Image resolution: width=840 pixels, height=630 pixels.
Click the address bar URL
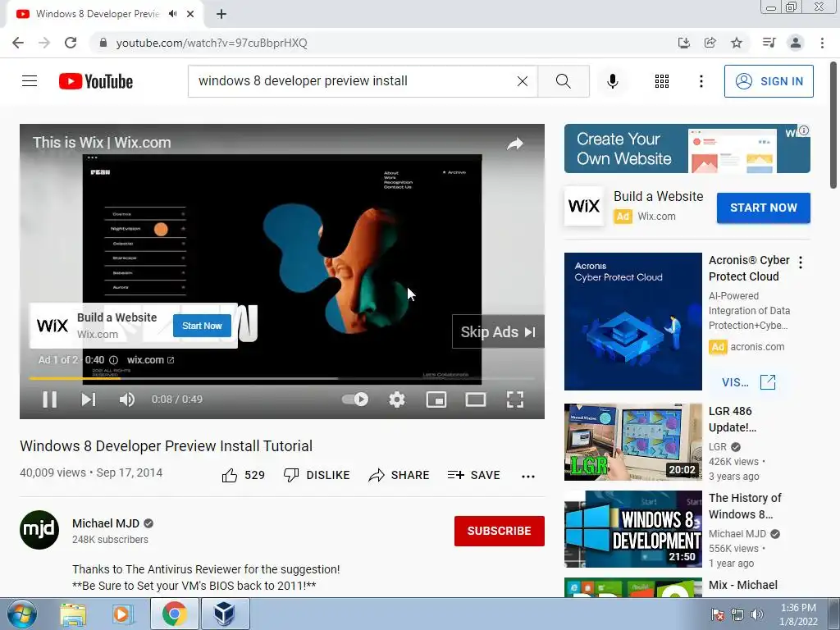pyautogui.click(x=212, y=43)
